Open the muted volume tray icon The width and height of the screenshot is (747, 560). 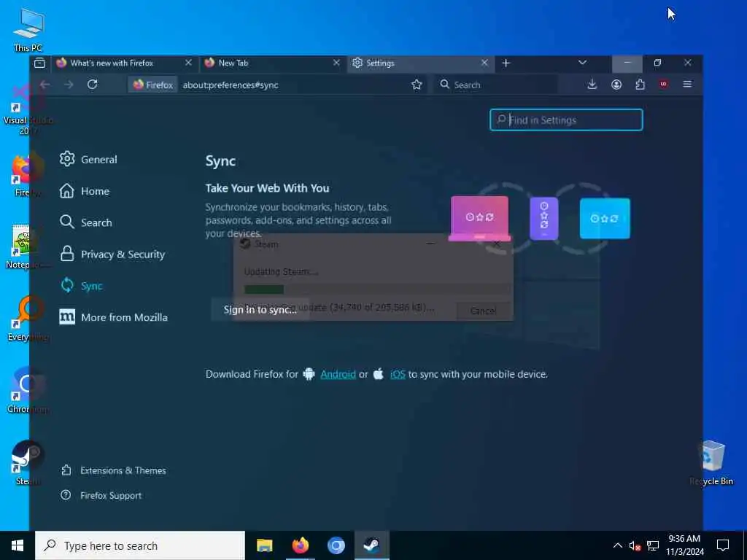click(x=635, y=545)
